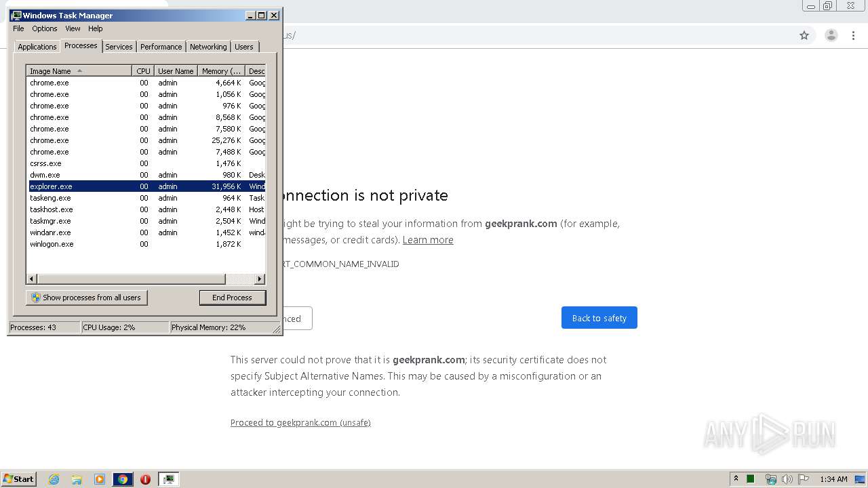Sort by User Name column header
Screen dimensions: 868x488
tap(176, 71)
